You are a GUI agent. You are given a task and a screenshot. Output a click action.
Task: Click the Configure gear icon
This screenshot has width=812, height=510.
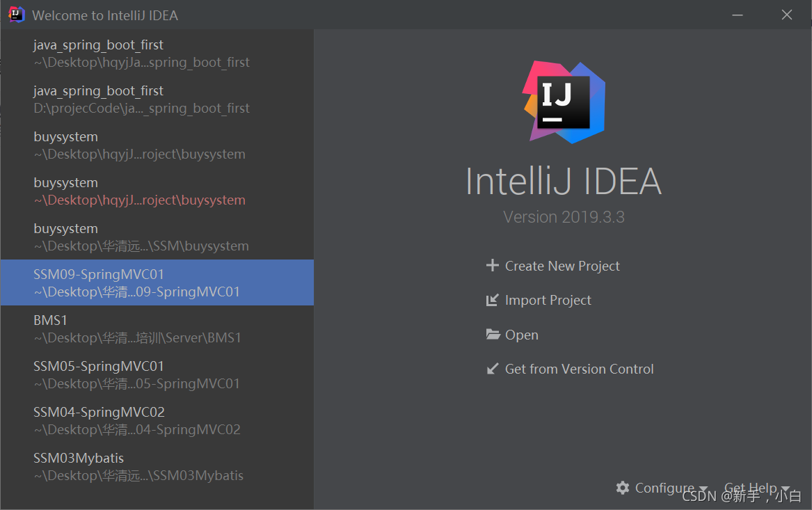click(623, 488)
